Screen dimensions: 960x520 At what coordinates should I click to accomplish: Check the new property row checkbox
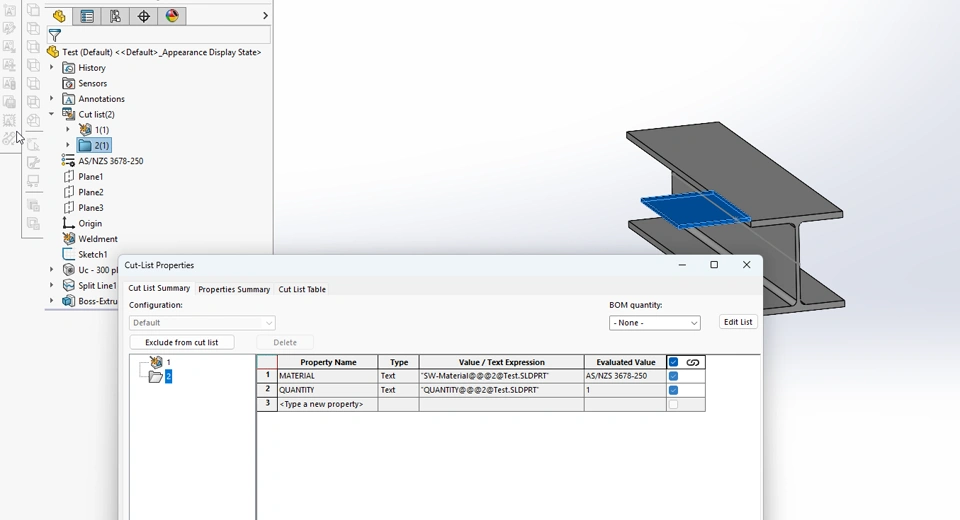(x=673, y=404)
